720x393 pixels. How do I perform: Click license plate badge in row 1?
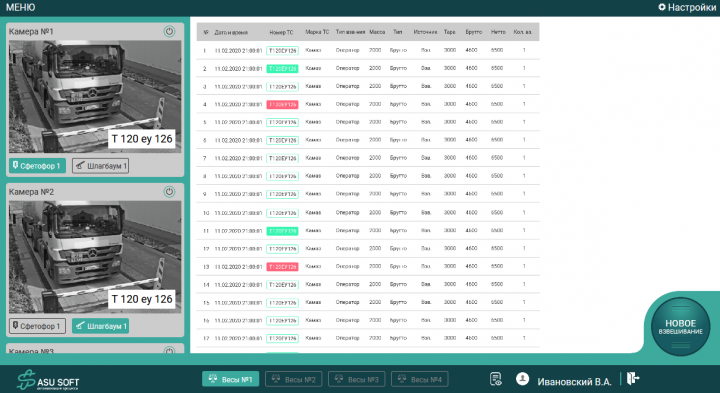282,51
